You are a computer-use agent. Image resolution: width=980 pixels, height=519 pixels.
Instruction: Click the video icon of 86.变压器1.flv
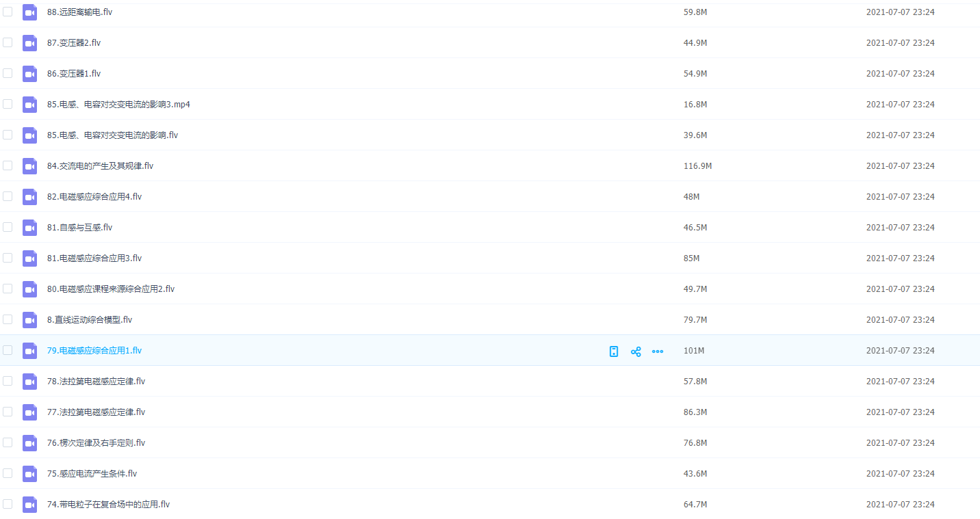click(x=29, y=74)
